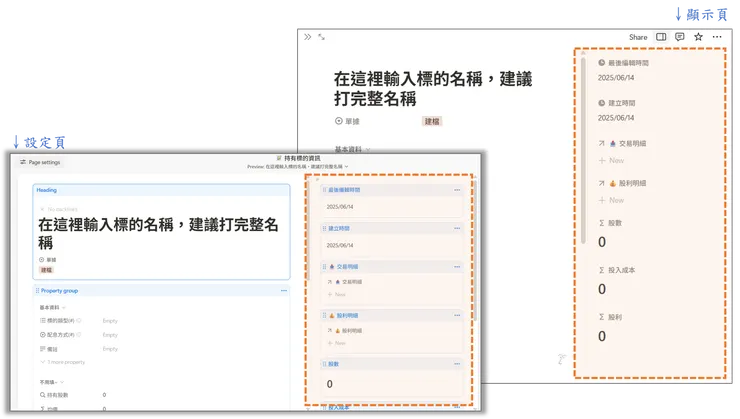
Task: Click 最後編輯時間 clock icon in display page
Action: (601, 63)
